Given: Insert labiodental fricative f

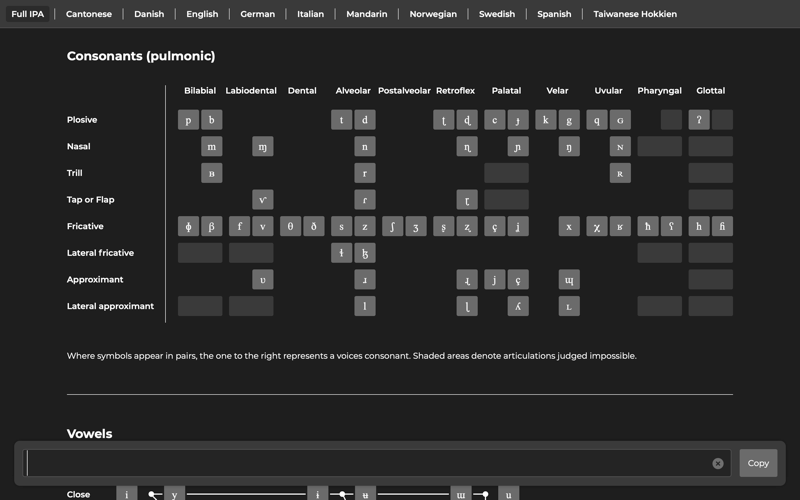Looking at the screenshot, I should pyautogui.click(x=239, y=226).
